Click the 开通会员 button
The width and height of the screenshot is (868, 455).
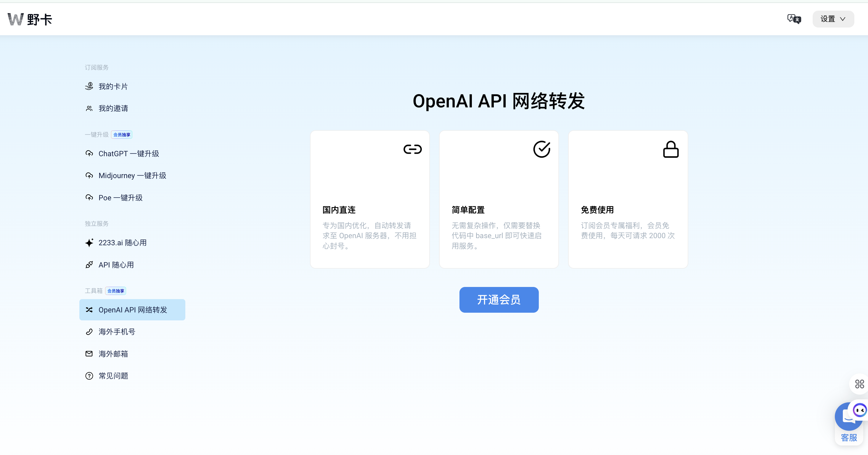499,300
